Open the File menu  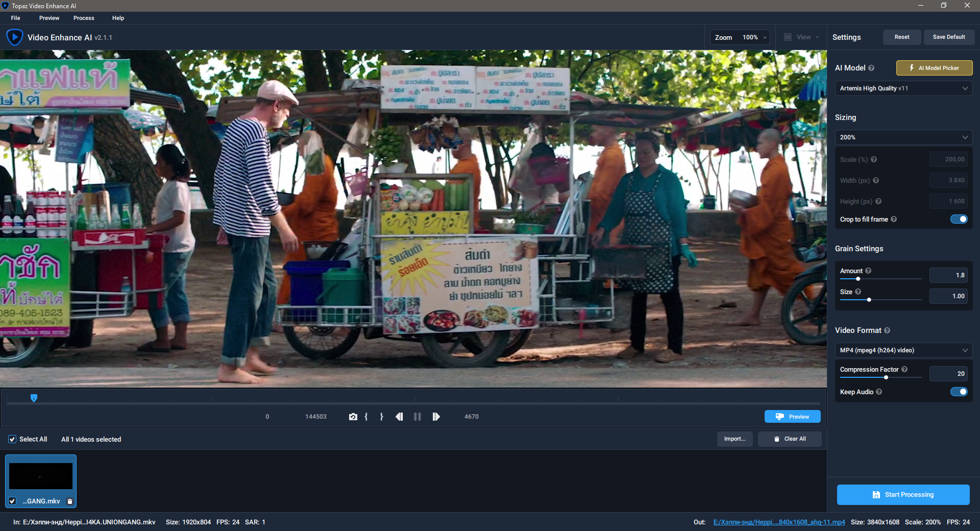(16, 18)
